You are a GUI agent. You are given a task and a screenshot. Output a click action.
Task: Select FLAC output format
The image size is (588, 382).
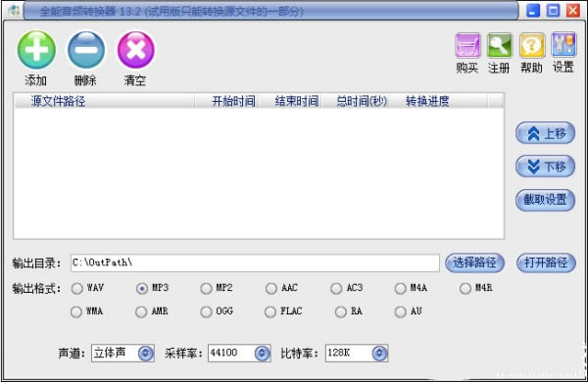[270, 311]
